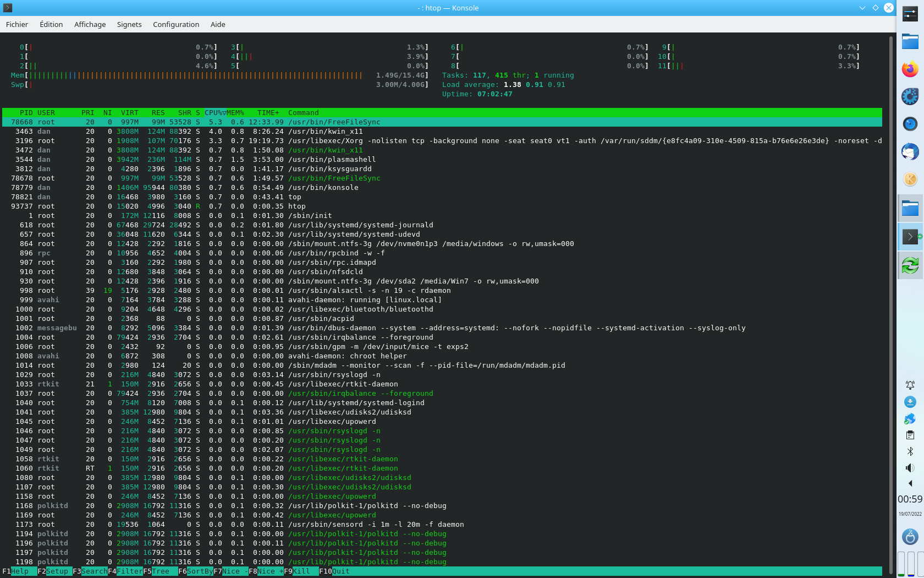Open the Configuration menu
924x578 pixels.
click(176, 24)
